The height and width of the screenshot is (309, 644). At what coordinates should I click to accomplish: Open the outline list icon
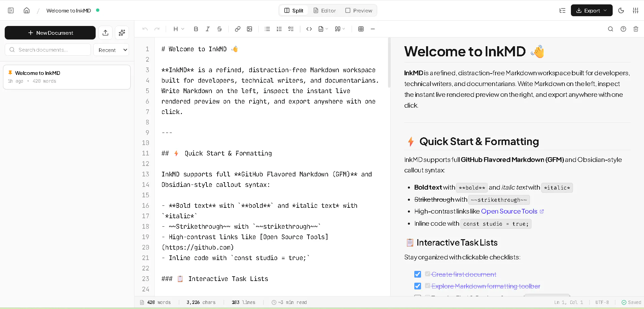(x=562, y=10)
